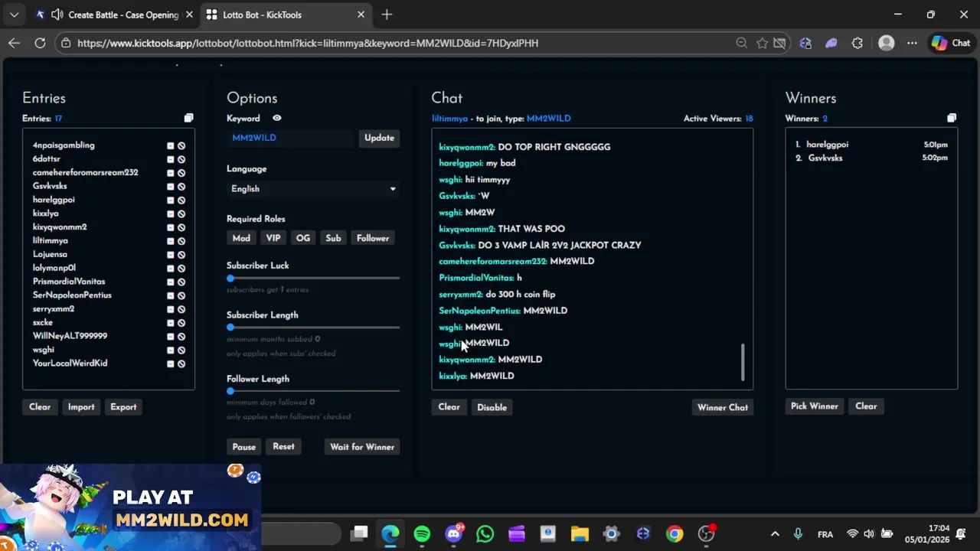Remove YourLocalWeirdKid entry
This screenshot has height=551, width=980.
tap(171, 364)
